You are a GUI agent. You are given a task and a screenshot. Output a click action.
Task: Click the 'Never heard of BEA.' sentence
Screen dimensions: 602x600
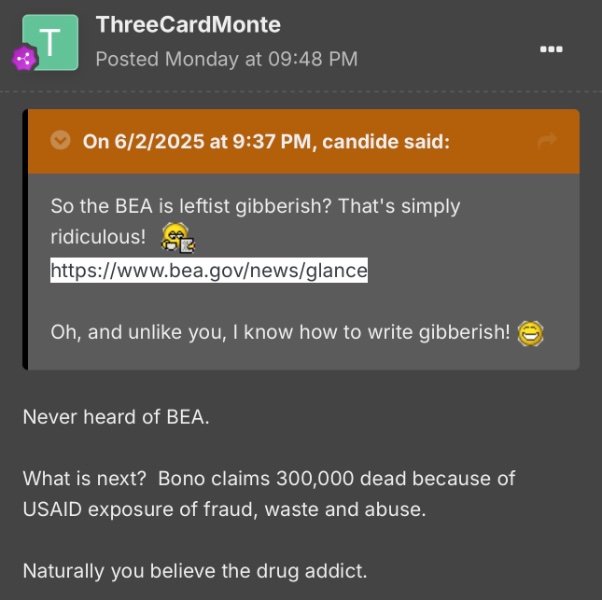[x=116, y=415]
